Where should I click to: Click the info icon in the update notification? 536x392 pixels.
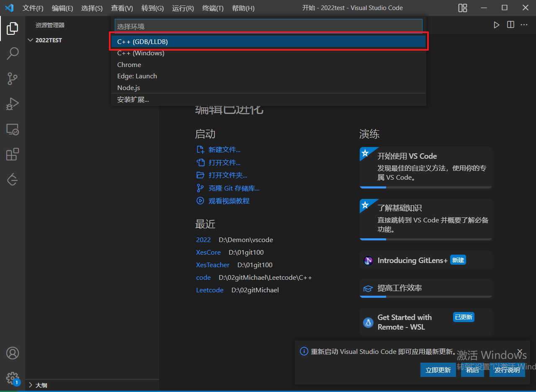(304, 351)
